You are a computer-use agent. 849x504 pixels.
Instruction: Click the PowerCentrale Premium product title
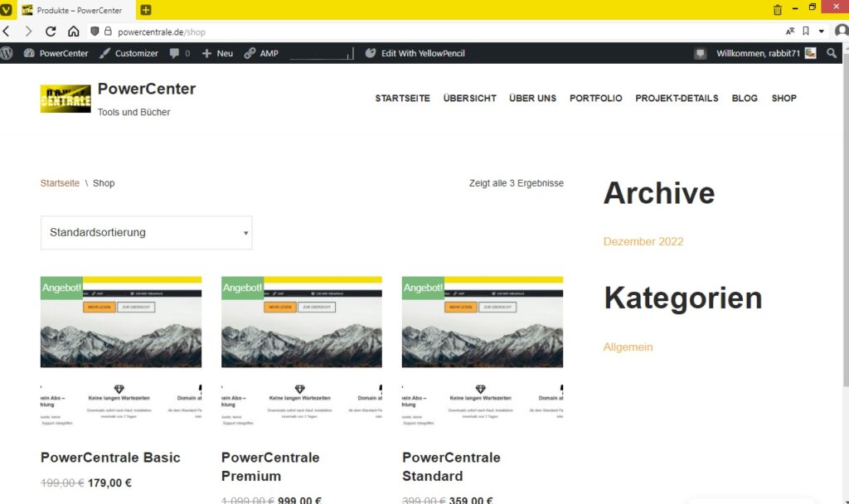coord(270,467)
